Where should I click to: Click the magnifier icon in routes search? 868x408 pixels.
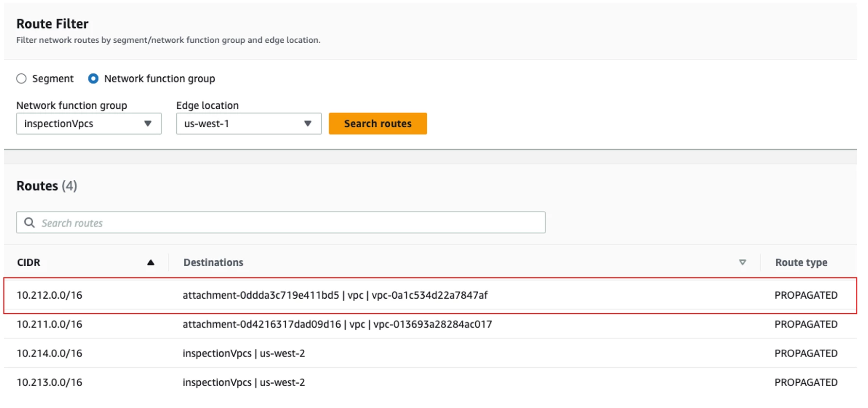coord(30,222)
